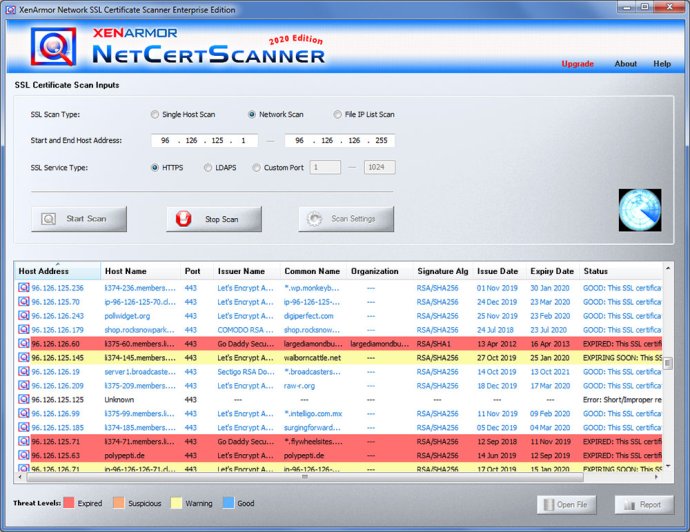Select common name walborncattle.net
The height and width of the screenshot is (532, 690).
point(312,358)
